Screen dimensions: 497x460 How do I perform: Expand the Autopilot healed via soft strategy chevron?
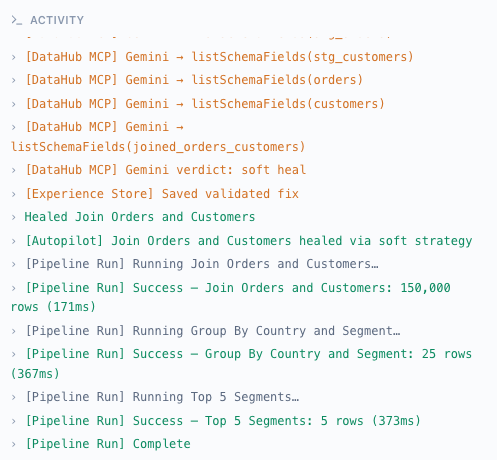click(x=14, y=241)
